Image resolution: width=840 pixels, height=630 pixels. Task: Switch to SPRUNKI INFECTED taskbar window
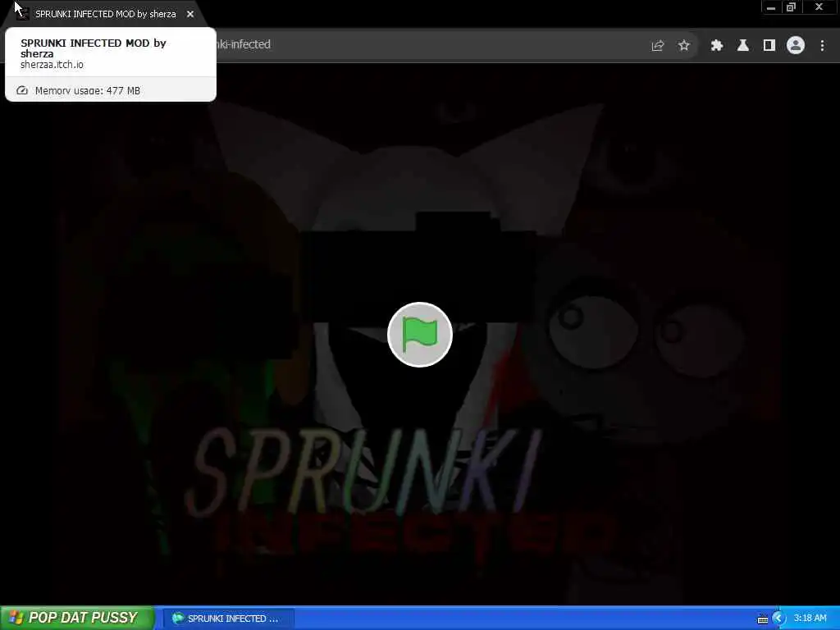click(x=228, y=619)
